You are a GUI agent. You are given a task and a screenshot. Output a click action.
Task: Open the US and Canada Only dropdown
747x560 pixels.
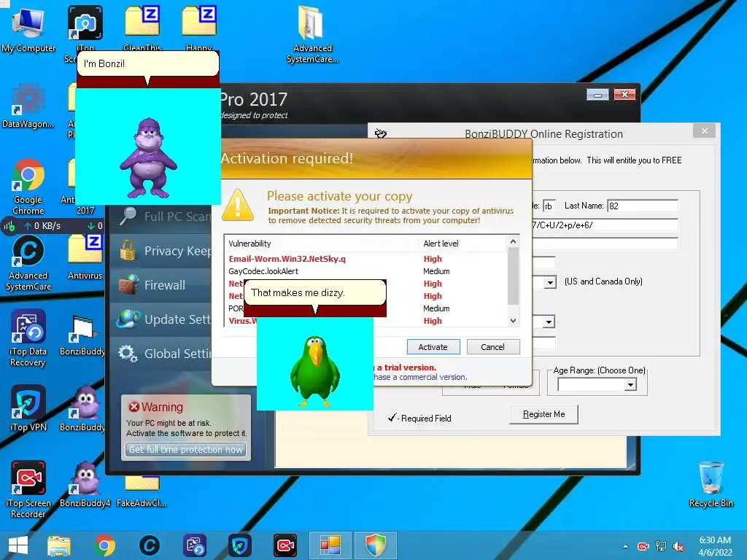pos(550,282)
